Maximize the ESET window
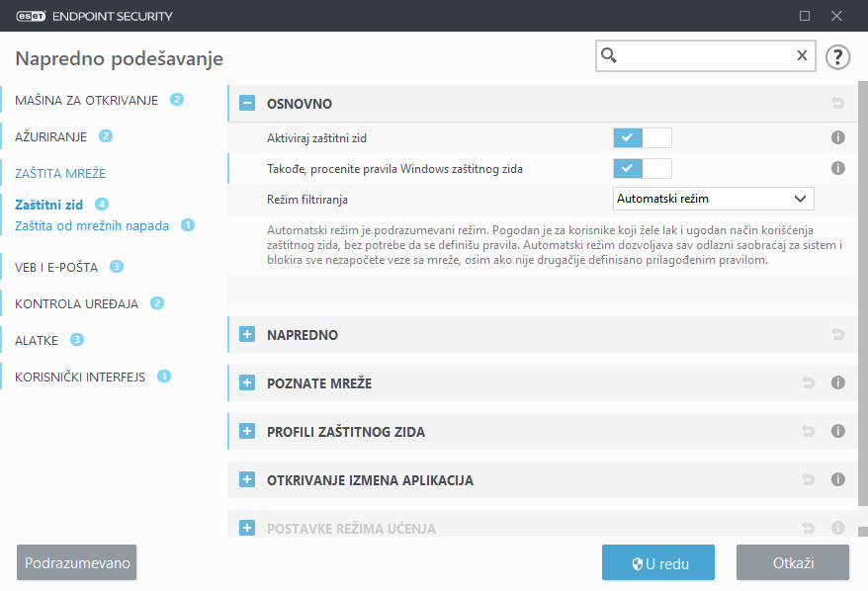 805,16
